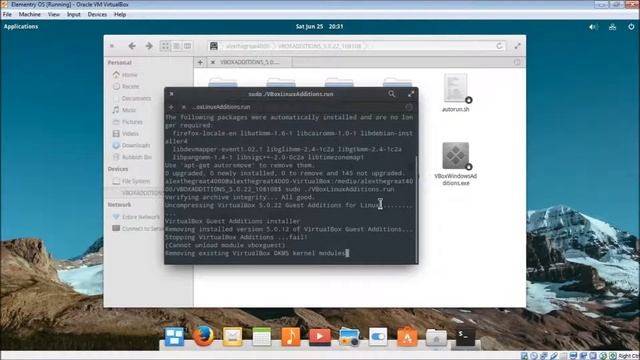Close the oxLinuxAdditions.run terminal tab
The image size is (640, 360).
point(184,107)
